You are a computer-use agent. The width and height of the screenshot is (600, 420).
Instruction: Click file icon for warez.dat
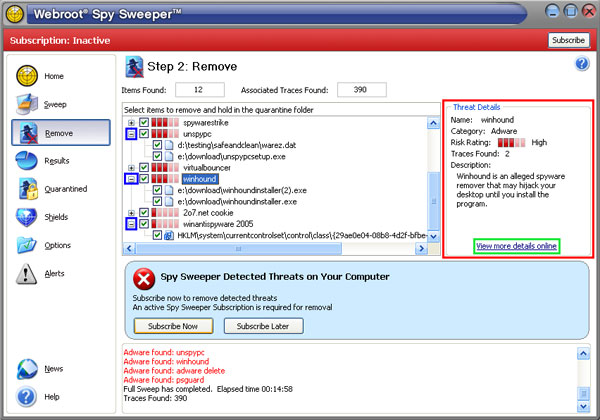coord(169,145)
